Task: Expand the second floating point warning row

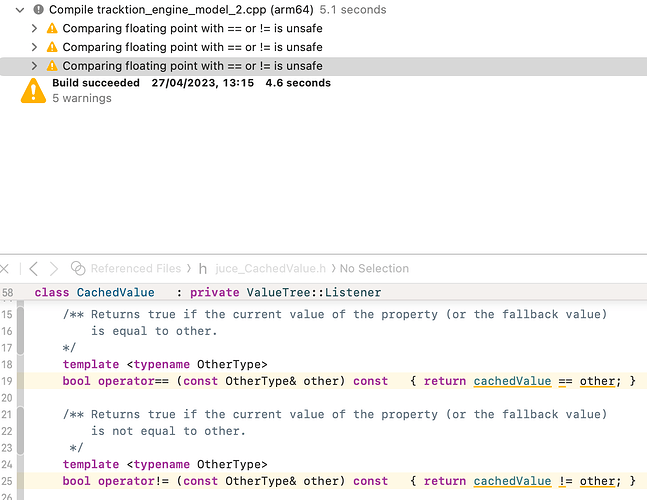Action: (35, 47)
